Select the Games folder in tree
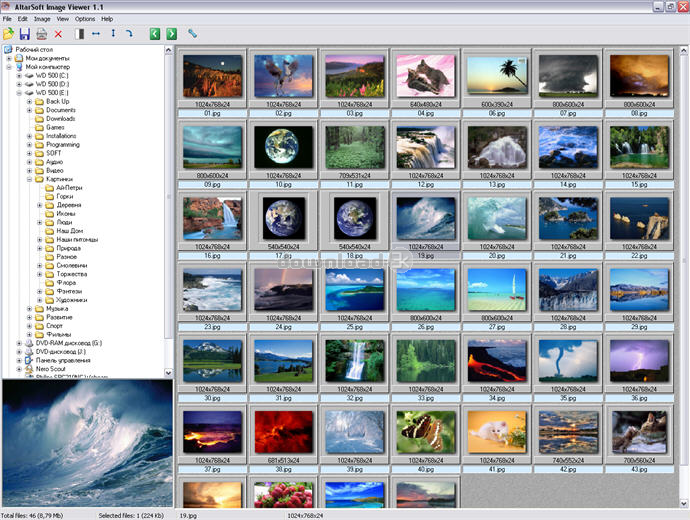The width and height of the screenshot is (690, 520). coord(55,127)
